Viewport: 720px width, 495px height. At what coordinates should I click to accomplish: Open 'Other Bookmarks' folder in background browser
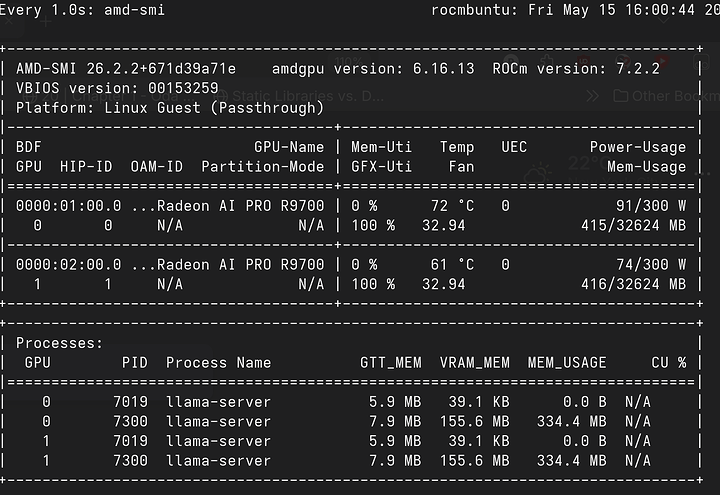tap(666, 96)
